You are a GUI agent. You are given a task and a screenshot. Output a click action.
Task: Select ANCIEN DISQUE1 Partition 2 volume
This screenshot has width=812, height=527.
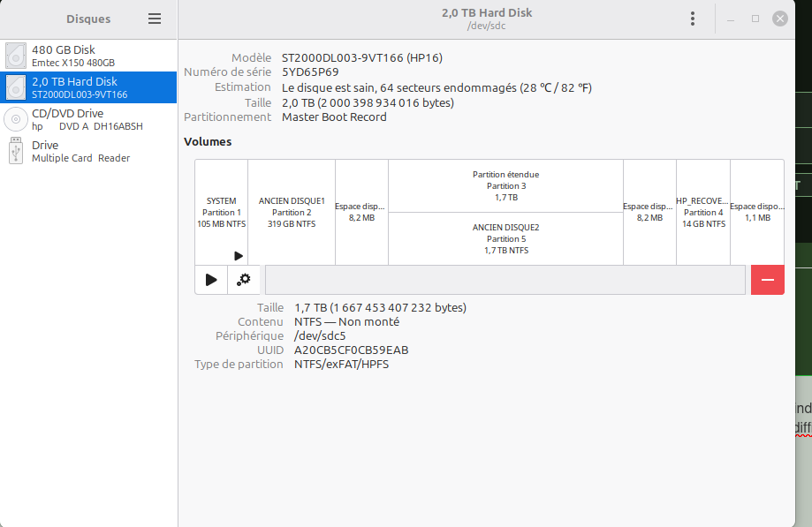coord(292,212)
